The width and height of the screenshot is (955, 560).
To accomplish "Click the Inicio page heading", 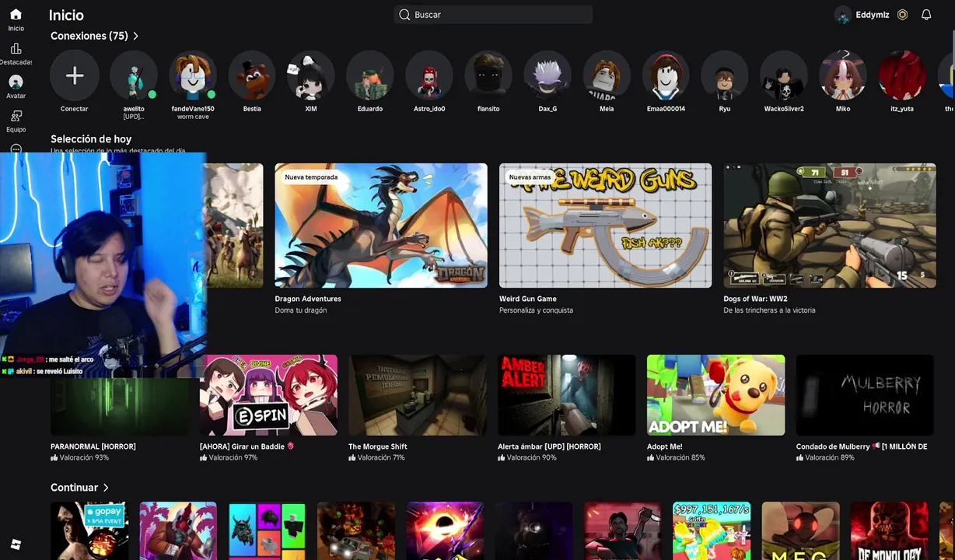I will coord(66,15).
